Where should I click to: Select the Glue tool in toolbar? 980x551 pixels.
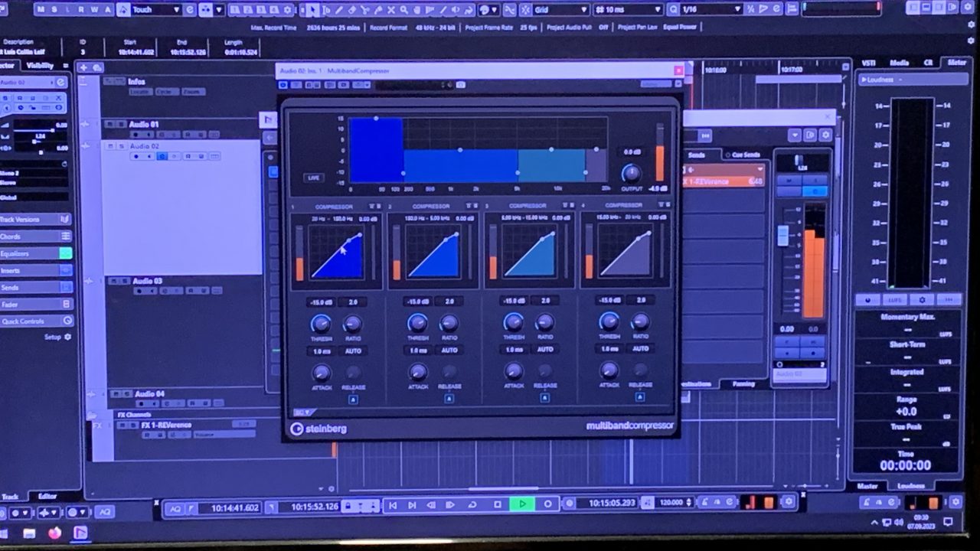pyautogui.click(x=379, y=10)
